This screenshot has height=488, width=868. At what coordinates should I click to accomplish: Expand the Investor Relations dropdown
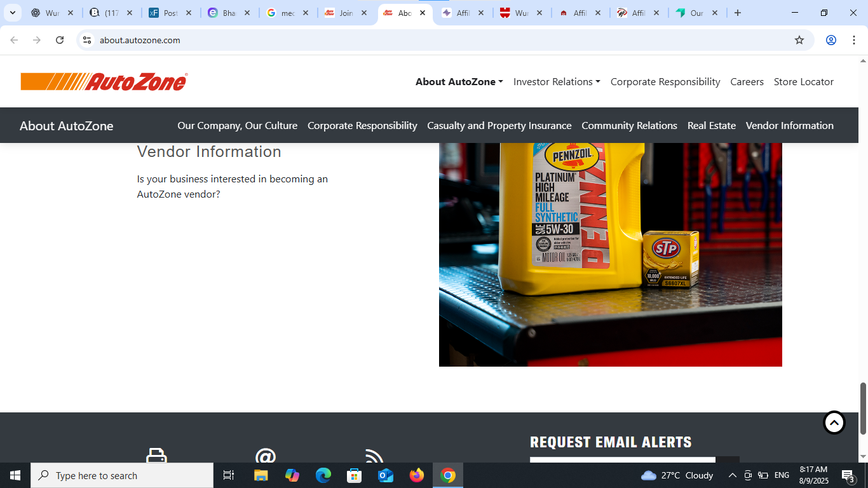click(557, 82)
